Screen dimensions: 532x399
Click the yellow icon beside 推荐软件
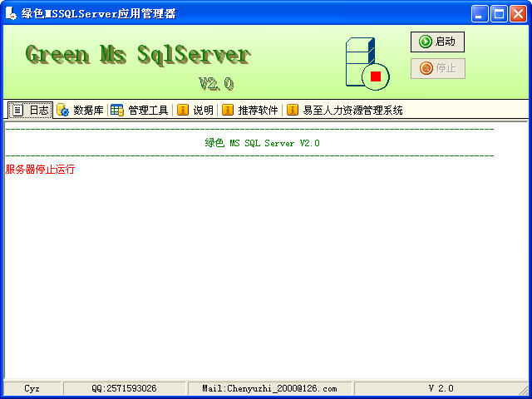coord(227,110)
